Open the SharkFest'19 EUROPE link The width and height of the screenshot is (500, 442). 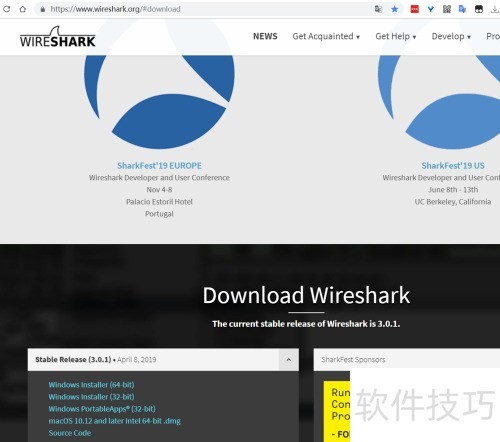[159, 166]
